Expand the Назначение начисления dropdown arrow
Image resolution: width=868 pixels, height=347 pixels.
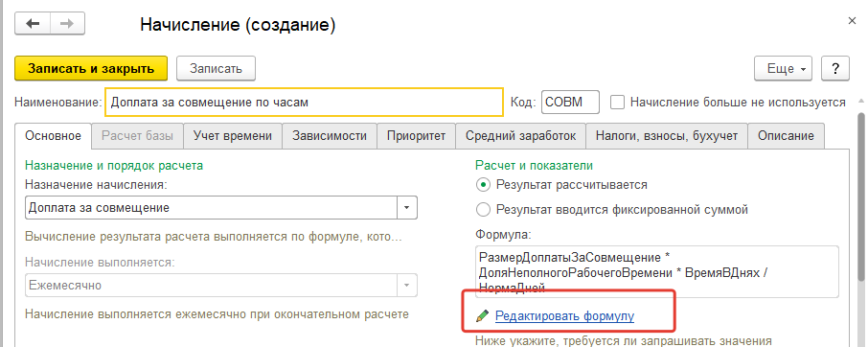pos(407,208)
